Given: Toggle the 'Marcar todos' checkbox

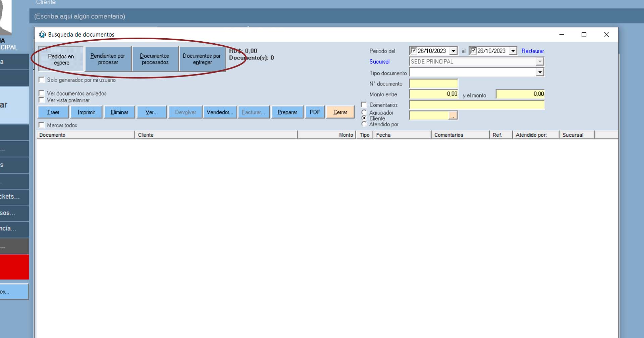Looking at the screenshot, I should point(42,125).
